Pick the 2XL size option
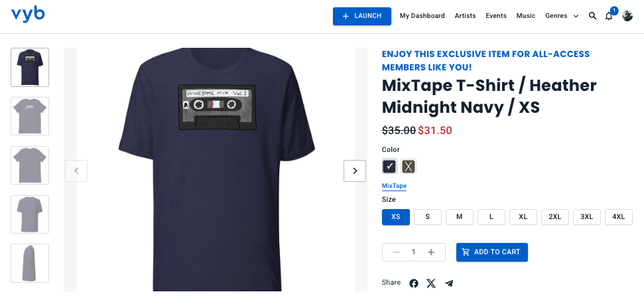The height and width of the screenshot is (302, 644). point(555,217)
